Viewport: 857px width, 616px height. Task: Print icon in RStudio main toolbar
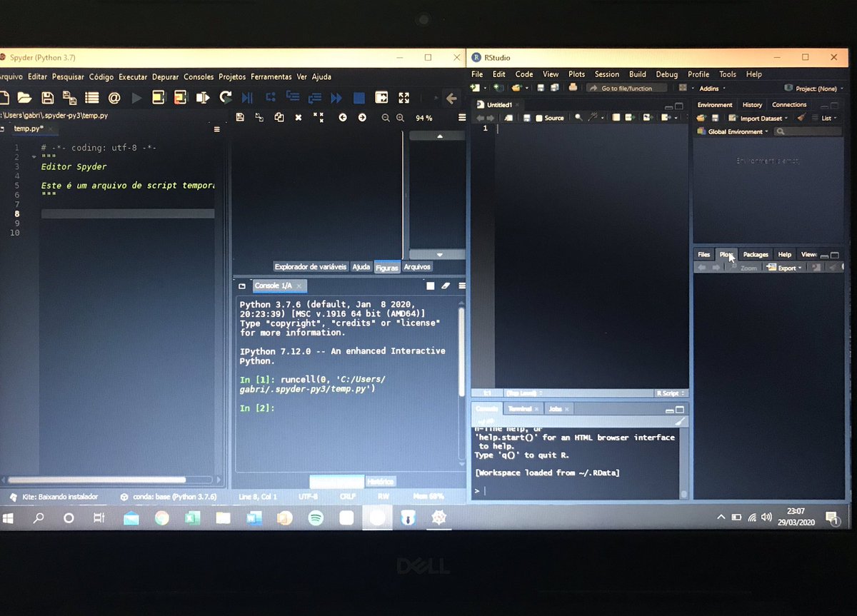pyautogui.click(x=573, y=88)
